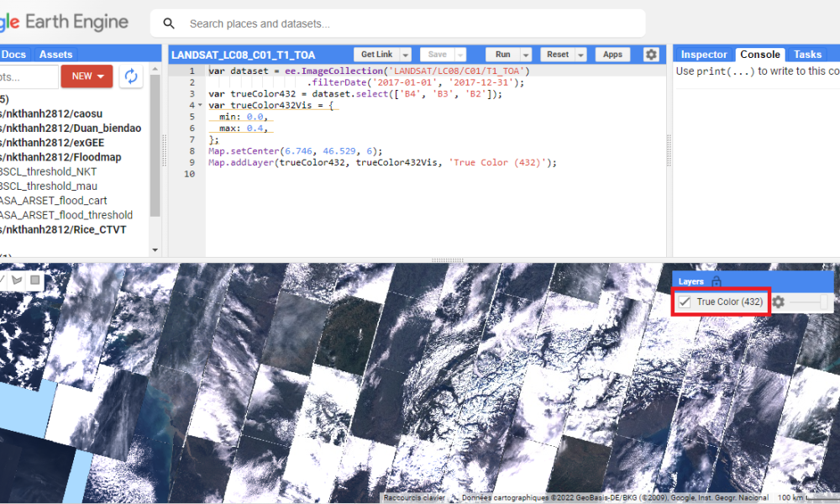Open the Apps button

612,55
